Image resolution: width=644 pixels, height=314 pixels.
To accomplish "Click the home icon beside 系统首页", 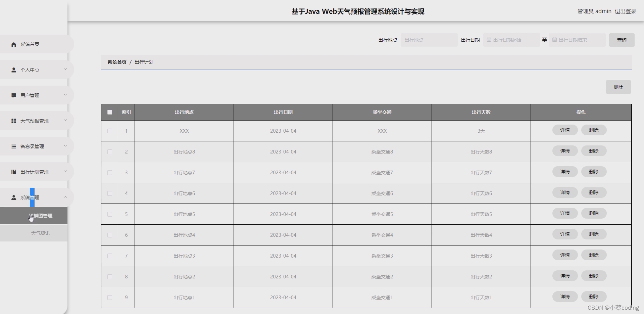I will [x=14, y=44].
